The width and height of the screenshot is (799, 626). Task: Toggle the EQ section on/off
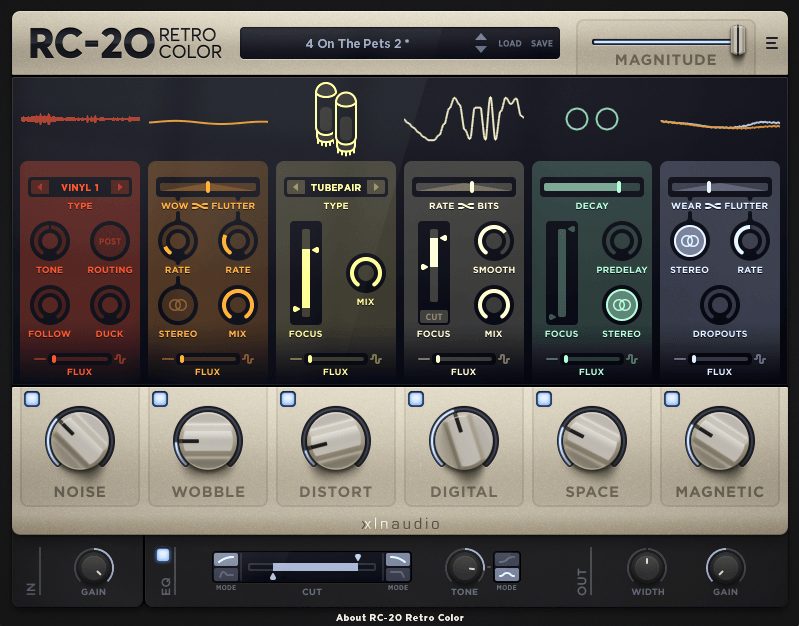point(163,555)
